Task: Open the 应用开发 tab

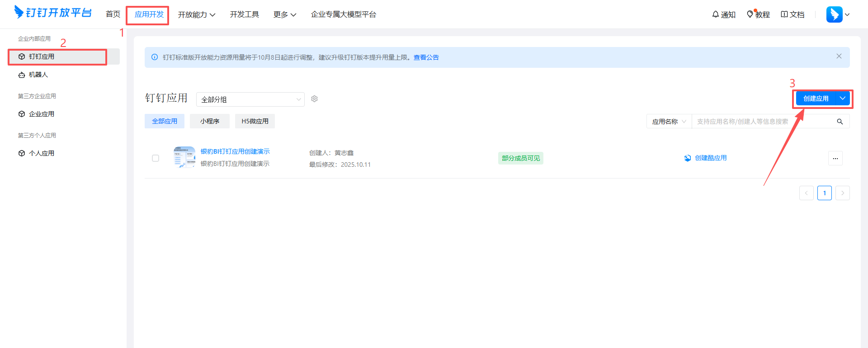Action: pyautogui.click(x=149, y=14)
